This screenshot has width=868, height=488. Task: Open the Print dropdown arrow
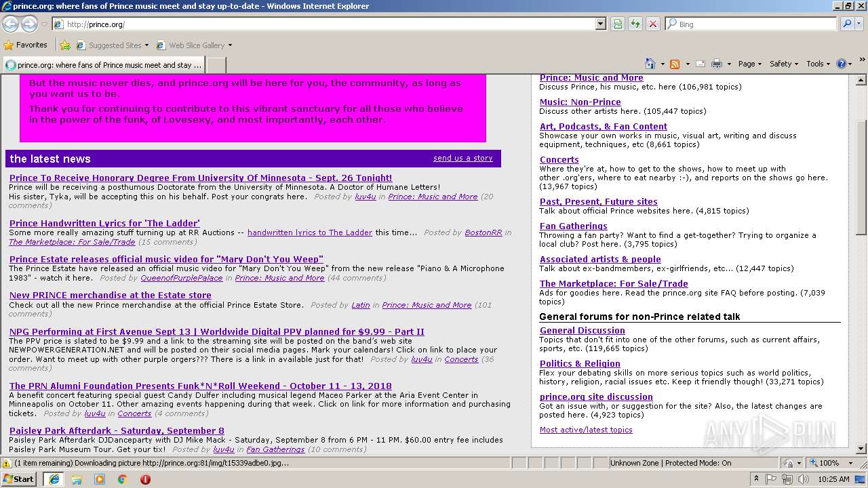pos(729,64)
